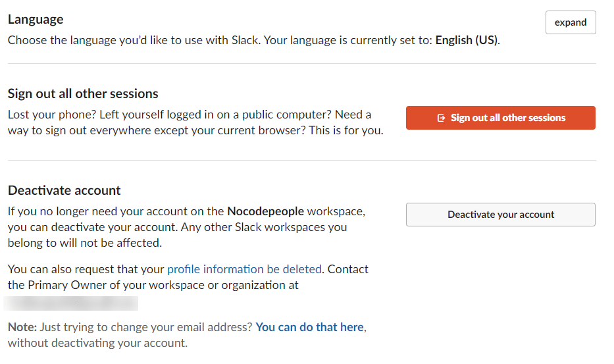Click the Language section heading

[x=36, y=20]
